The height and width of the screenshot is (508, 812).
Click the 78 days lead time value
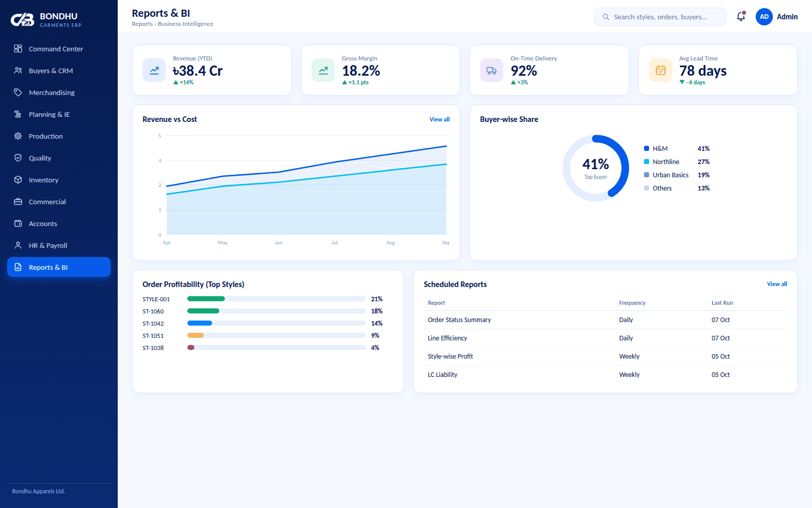703,71
